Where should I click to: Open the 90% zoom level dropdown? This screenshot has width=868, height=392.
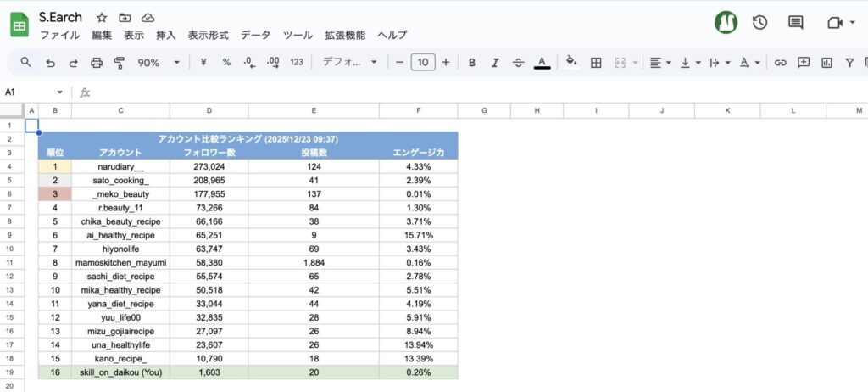point(159,63)
